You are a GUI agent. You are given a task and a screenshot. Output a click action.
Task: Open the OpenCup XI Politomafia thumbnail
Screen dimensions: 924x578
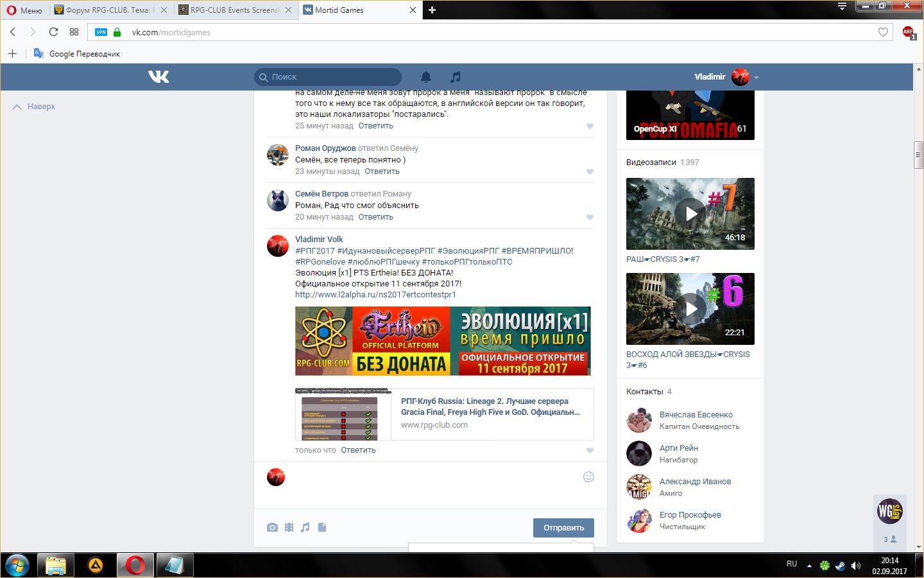click(690, 116)
